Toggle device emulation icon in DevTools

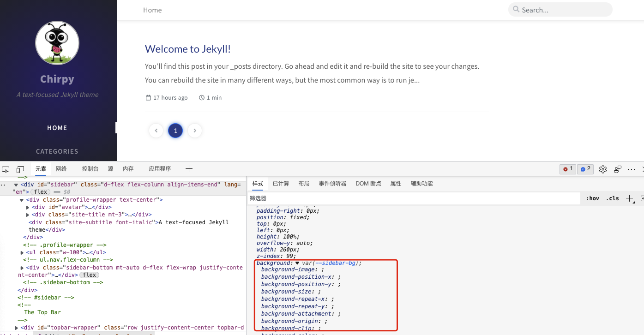20,169
